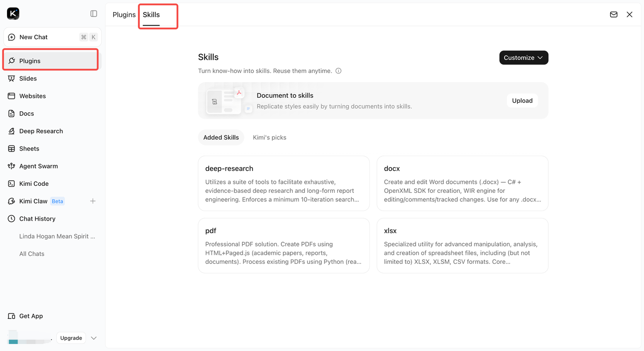Click the Kimi Claw icon
The height and width of the screenshot is (351, 644).
(x=12, y=201)
